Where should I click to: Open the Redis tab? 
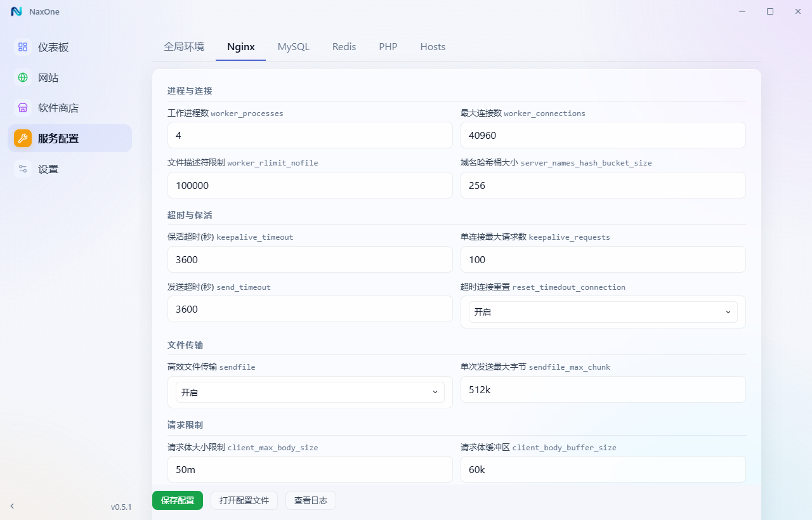(344, 47)
